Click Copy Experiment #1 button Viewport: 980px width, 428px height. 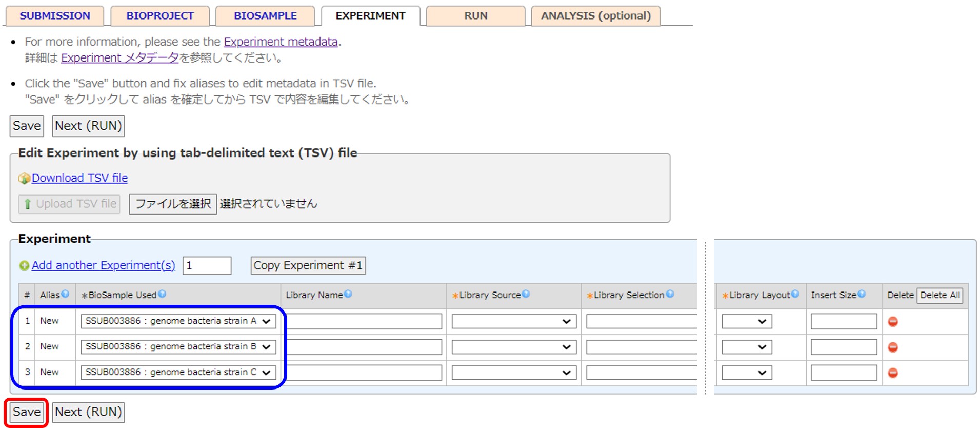pyautogui.click(x=308, y=266)
